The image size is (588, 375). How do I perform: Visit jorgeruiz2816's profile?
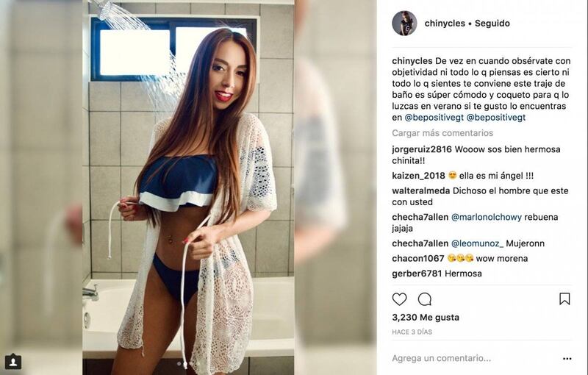pos(422,149)
